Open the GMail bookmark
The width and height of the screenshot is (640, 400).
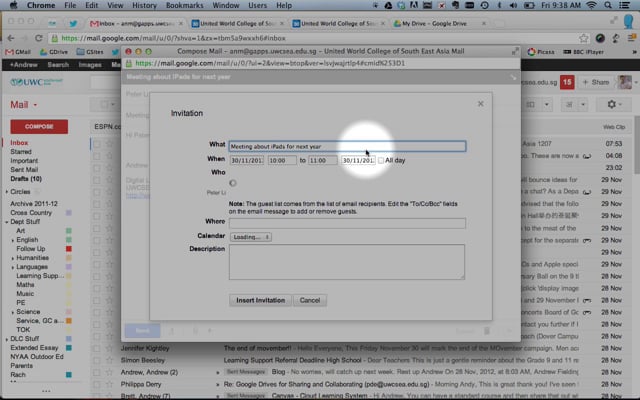tap(18, 52)
